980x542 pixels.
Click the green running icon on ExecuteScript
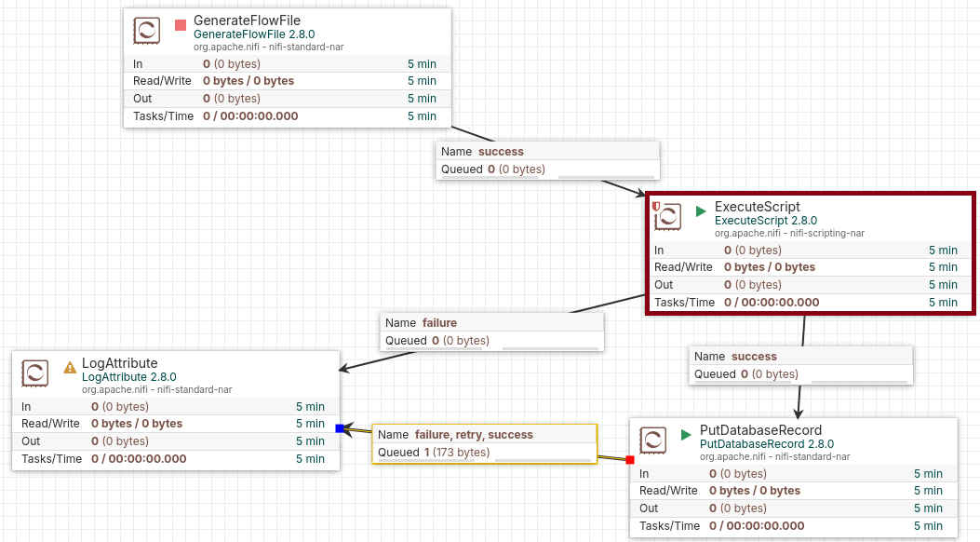click(701, 211)
